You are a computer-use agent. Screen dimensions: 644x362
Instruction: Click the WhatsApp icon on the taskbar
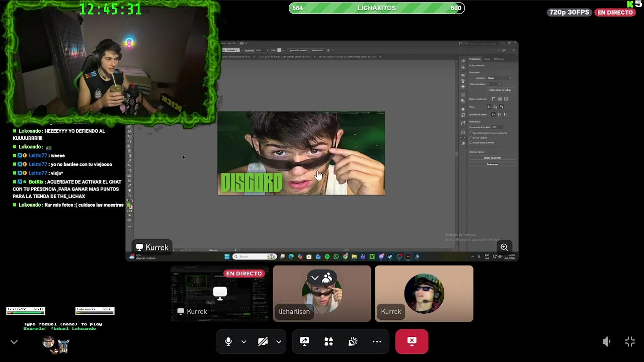point(336,256)
